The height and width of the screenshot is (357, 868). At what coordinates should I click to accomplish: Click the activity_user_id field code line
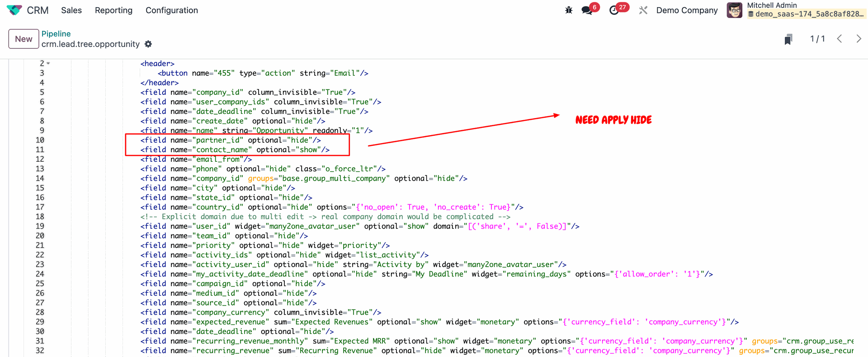354,265
